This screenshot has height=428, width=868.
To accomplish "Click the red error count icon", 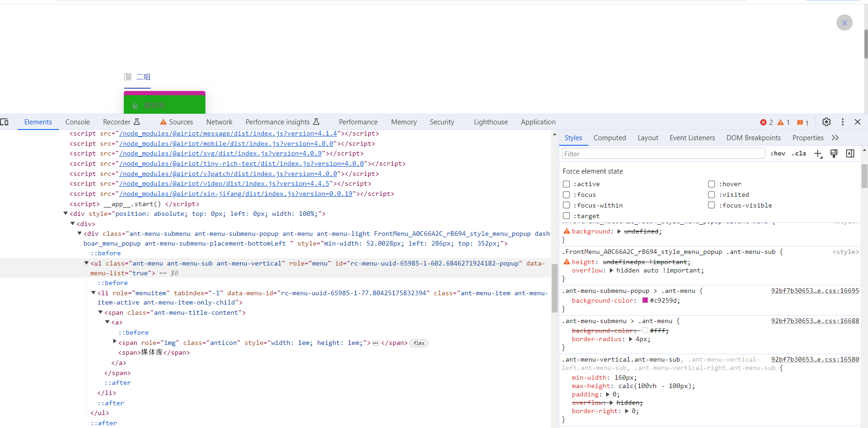I will click(x=763, y=123).
